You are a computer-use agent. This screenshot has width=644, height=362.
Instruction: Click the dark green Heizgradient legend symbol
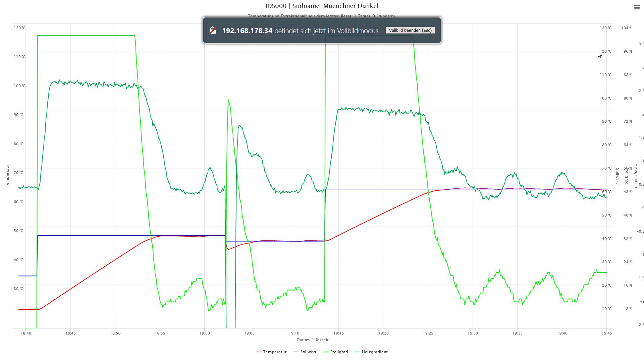pyautogui.click(x=357, y=352)
